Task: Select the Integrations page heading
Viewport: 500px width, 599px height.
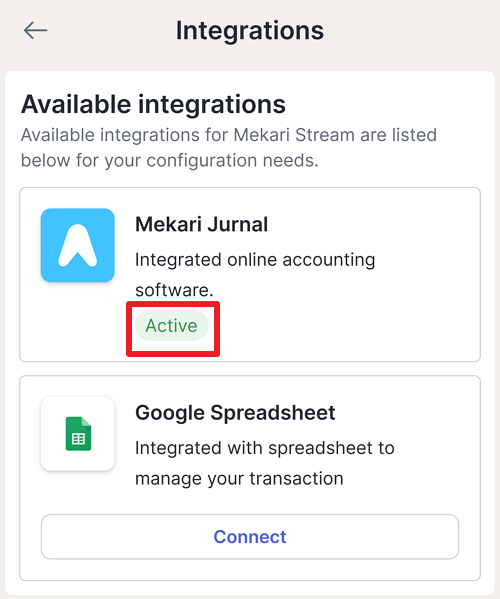Action: tap(250, 31)
